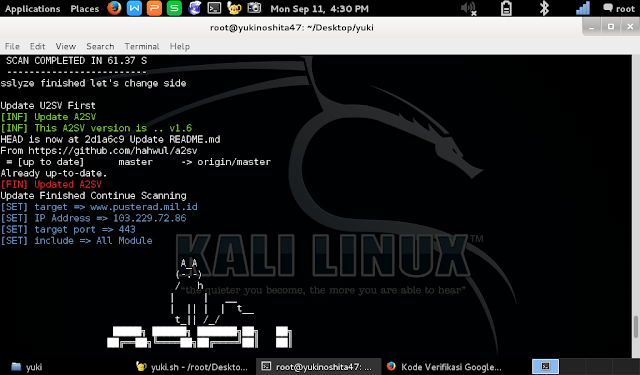Click 'This A2SV version is .. v1.6' line

(x=96, y=128)
